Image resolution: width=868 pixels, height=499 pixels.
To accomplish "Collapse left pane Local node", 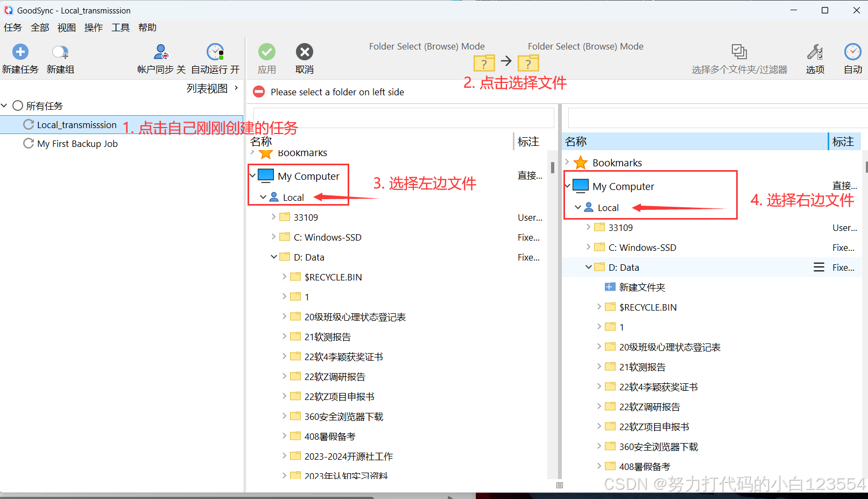I will point(263,198).
